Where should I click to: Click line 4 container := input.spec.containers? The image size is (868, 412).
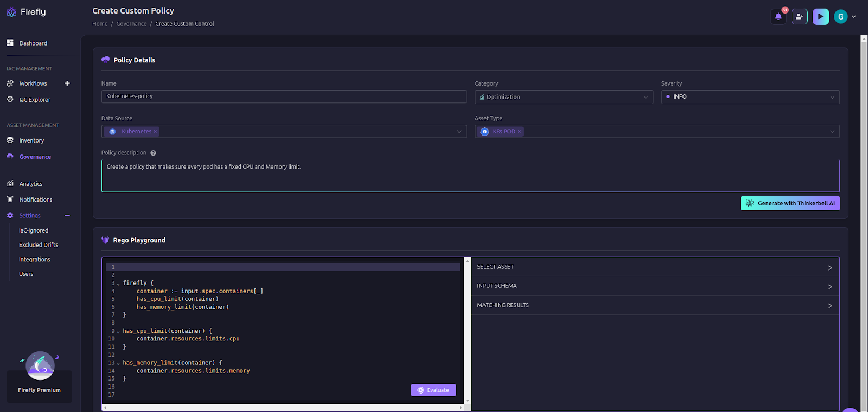200,291
